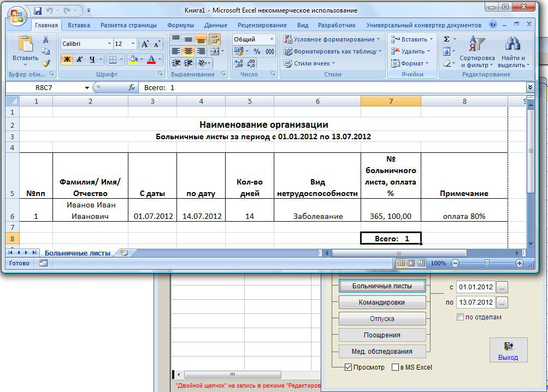
Task: Open the Формулы ribbon tab
Action: [x=180, y=25]
